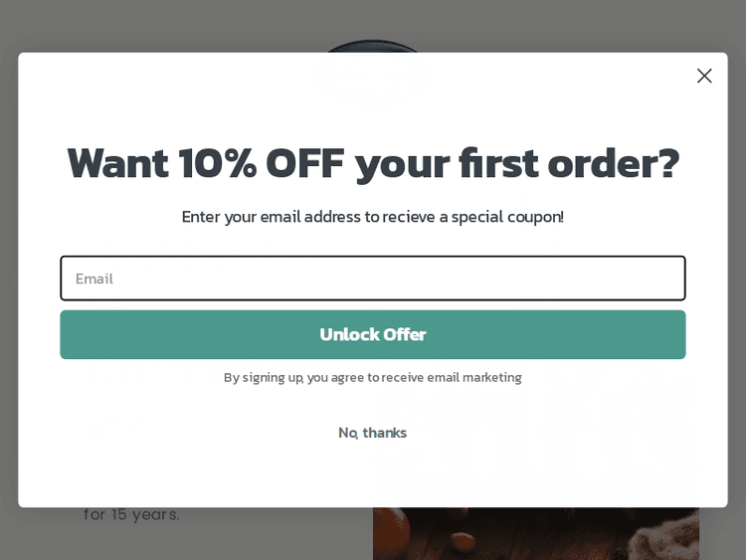
Task: Click the word "thanks" in the decline link
Action: click(x=384, y=433)
